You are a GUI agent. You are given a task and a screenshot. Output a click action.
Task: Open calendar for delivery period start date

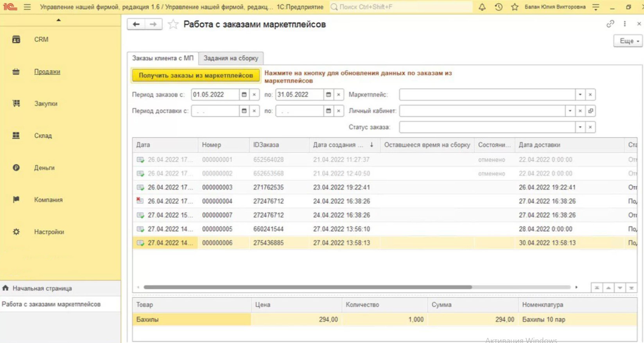(x=244, y=111)
